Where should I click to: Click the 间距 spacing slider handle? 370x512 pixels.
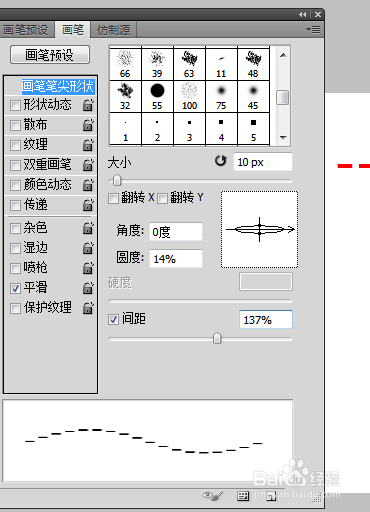[217, 338]
